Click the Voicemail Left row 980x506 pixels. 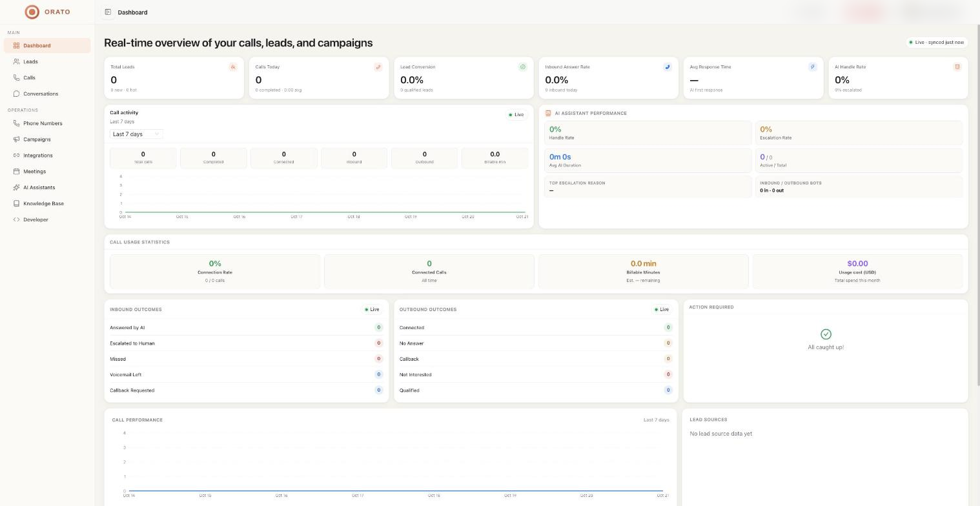pos(247,374)
